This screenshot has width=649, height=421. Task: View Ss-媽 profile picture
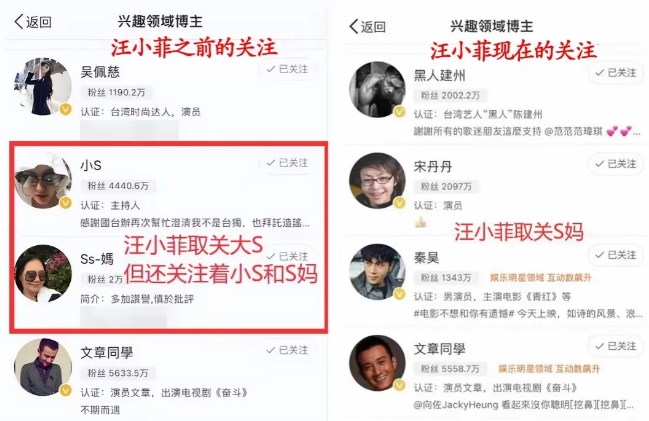(43, 273)
